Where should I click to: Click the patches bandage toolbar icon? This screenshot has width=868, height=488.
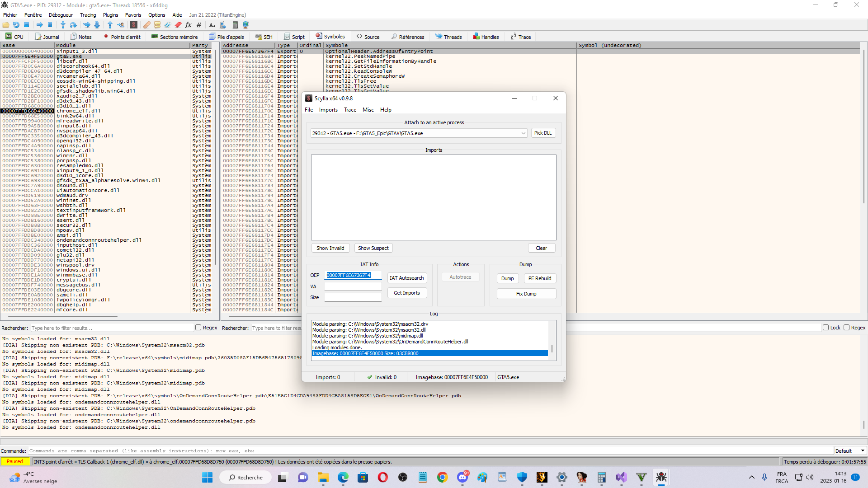tap(147, 25)
